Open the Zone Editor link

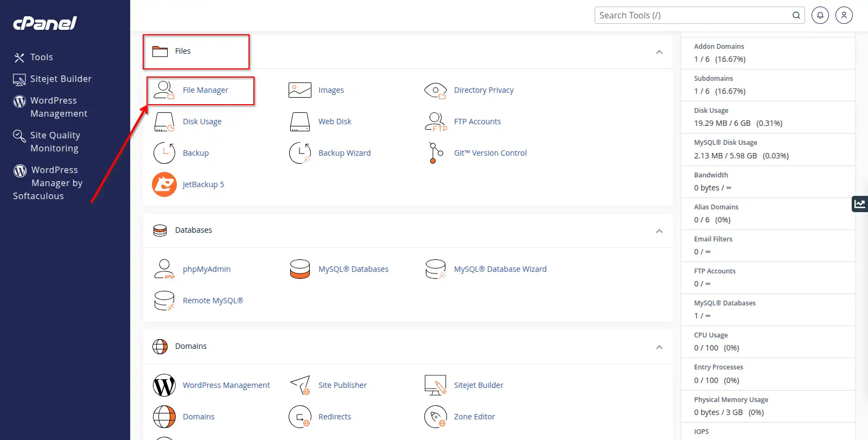point(474,417)
